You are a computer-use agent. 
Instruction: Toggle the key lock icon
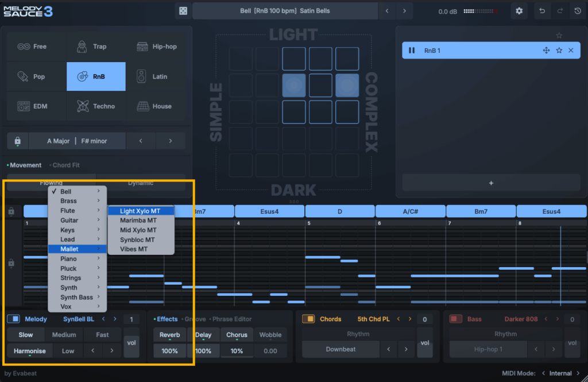[17, 141]
